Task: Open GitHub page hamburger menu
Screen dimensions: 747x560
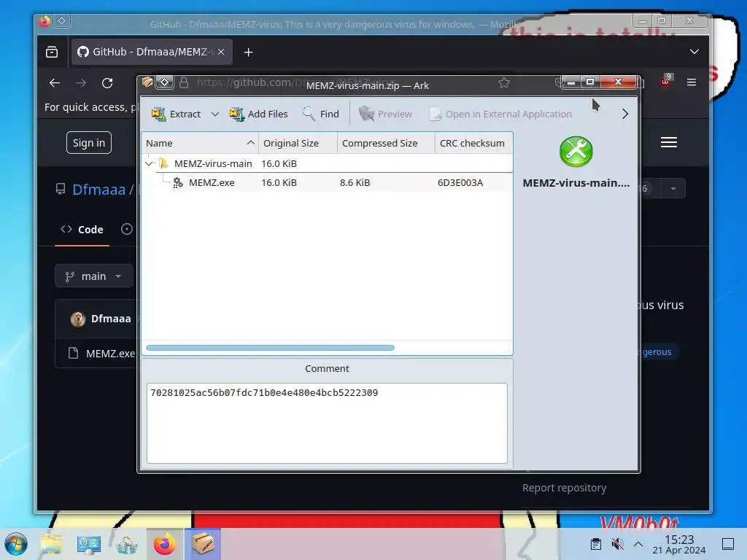Action: click(669, 142)
